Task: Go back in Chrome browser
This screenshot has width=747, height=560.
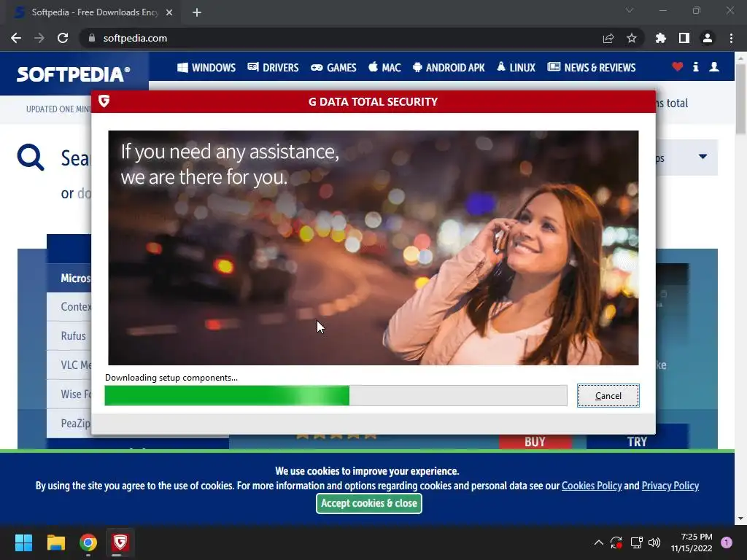Action: click(16, 38)
